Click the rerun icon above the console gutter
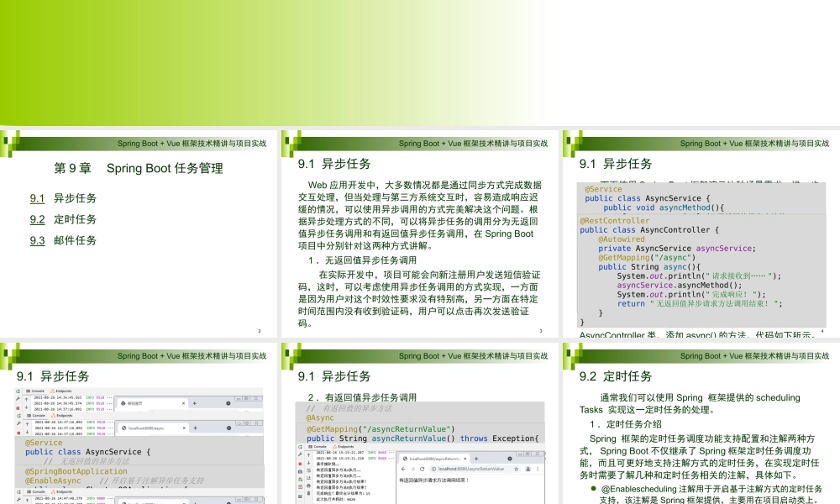Screen dimensions: 840x504 point(300,447)
